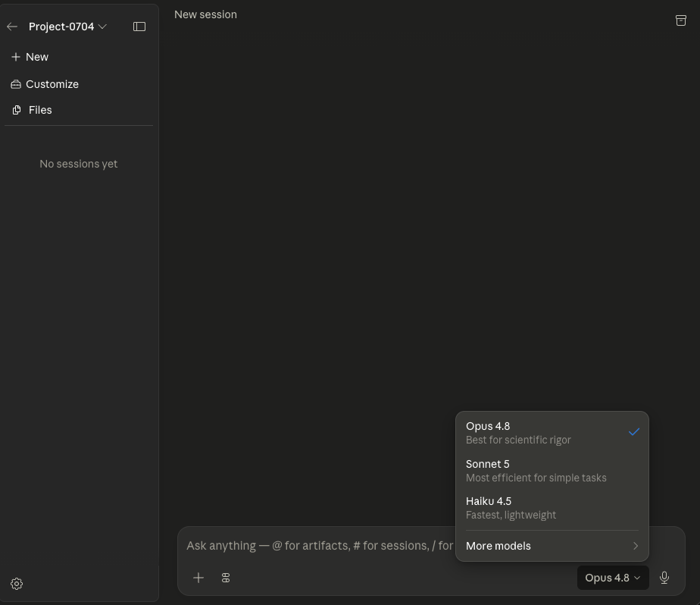The image size is (700, 605).
Task: Open settings gear icon
Action: [17, 584]
